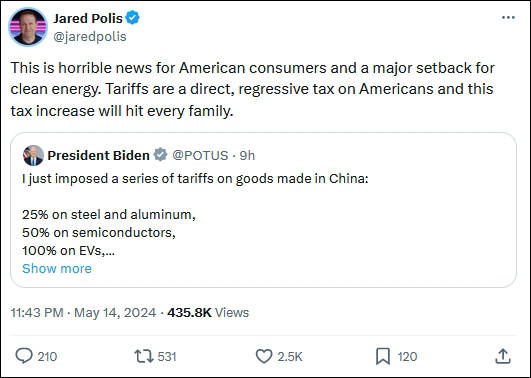Repost the tweet using retweet icon

click(x=144, y=356)
